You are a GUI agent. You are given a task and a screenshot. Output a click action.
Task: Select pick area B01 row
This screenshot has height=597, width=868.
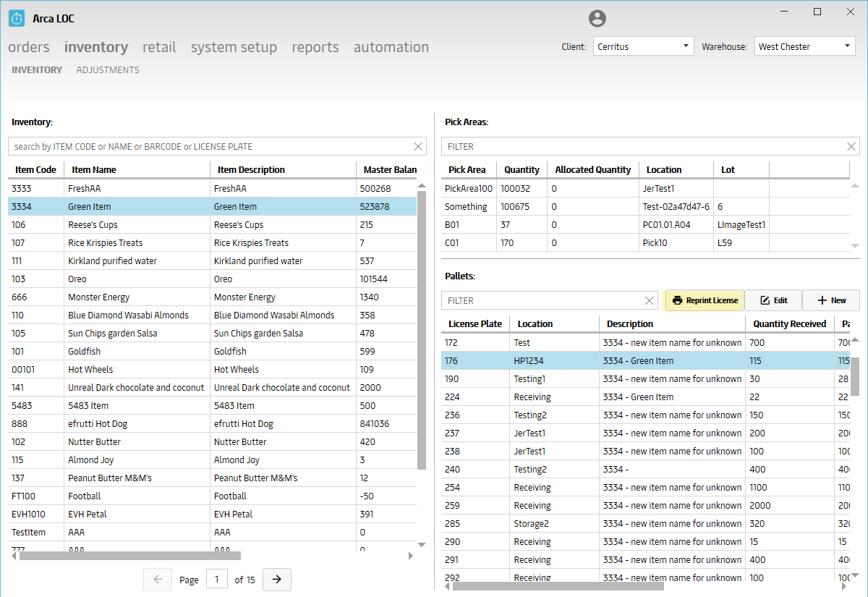pos(645,224)
